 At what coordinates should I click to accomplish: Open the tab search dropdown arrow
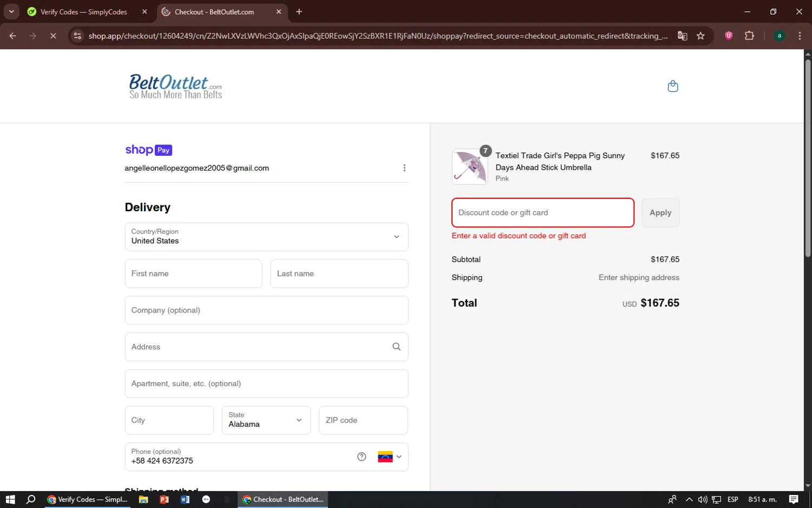(x=11, y=11)
